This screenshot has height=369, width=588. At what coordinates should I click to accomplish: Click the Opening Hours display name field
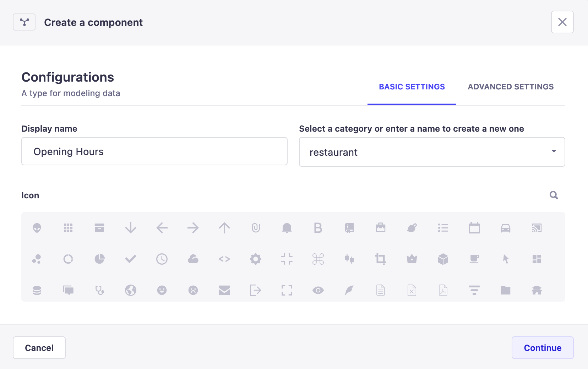pos(154,151)
